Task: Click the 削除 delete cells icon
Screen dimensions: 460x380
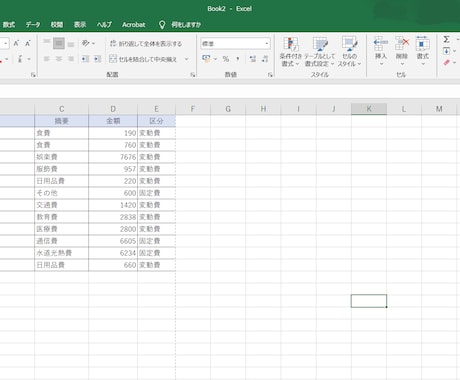Action: [x=402, y=44]
